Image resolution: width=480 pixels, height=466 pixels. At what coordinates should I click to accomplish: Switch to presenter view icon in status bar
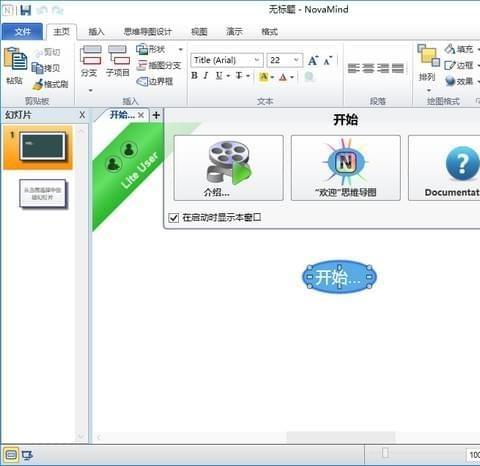coord(27,455)
